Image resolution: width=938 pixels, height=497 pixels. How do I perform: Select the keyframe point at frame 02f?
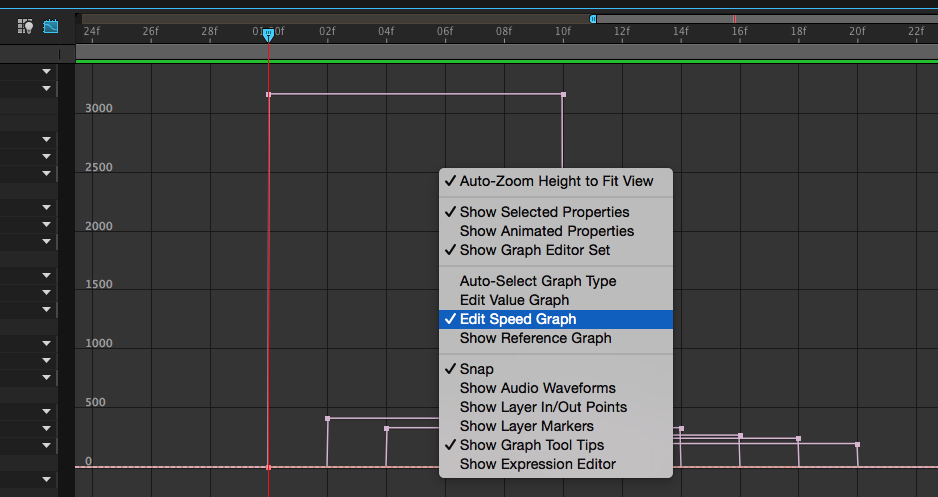(x=327, y=418)
